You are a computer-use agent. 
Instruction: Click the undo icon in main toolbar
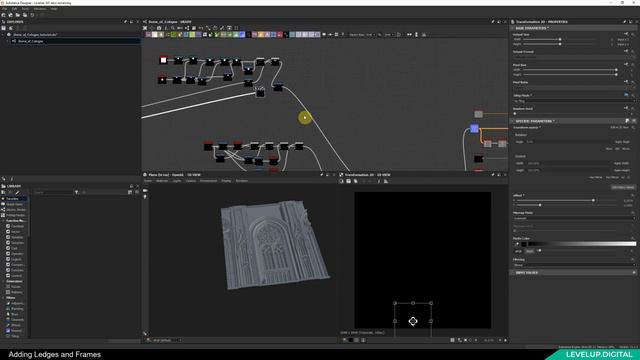tap(33, 15)
